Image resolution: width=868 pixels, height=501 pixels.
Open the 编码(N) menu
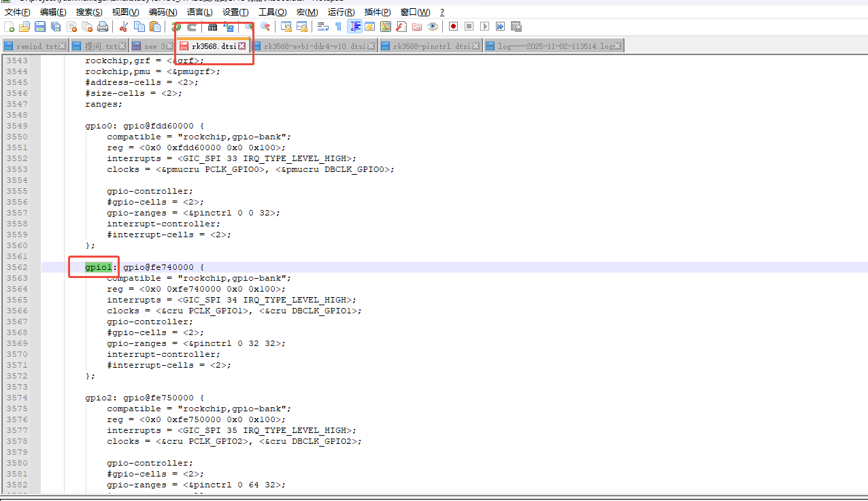pos(163,12)
